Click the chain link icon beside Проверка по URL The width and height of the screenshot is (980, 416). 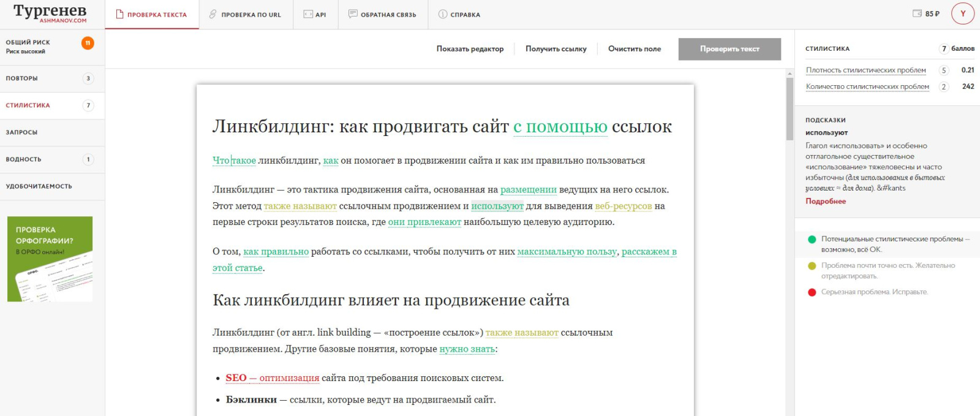click(x=213, y=14)
